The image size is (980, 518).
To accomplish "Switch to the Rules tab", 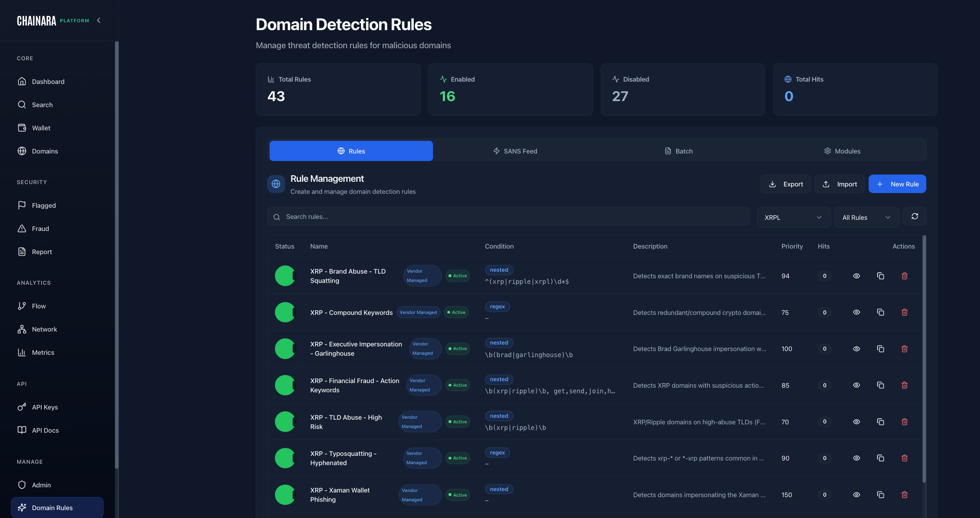I will pyautogui.click(x=351, y=151).
